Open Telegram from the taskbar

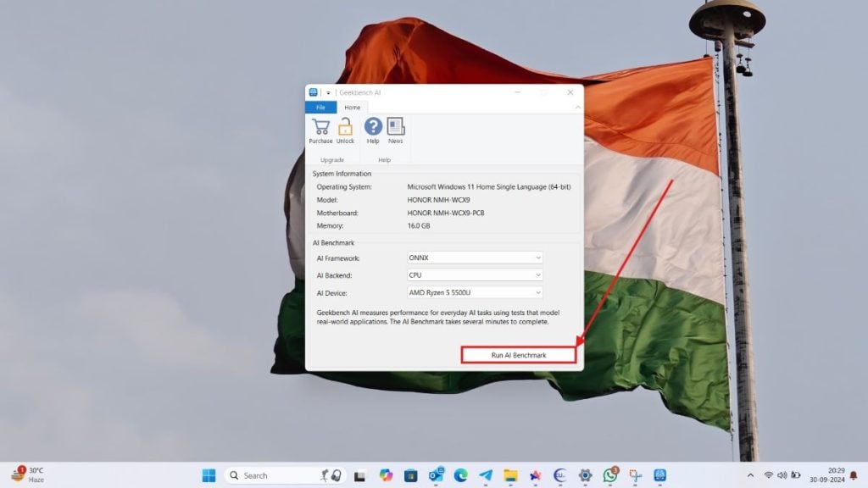[486, 475]
